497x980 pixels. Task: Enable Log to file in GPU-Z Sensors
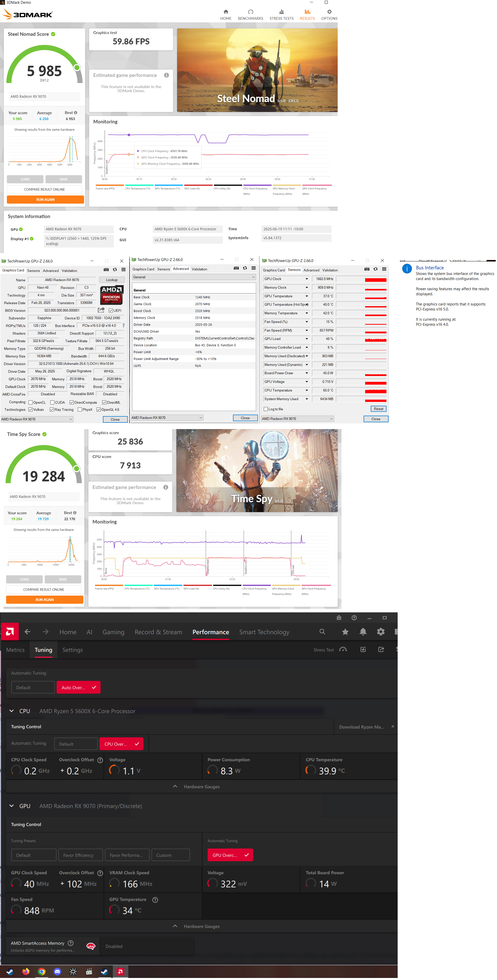pos(266,409)
